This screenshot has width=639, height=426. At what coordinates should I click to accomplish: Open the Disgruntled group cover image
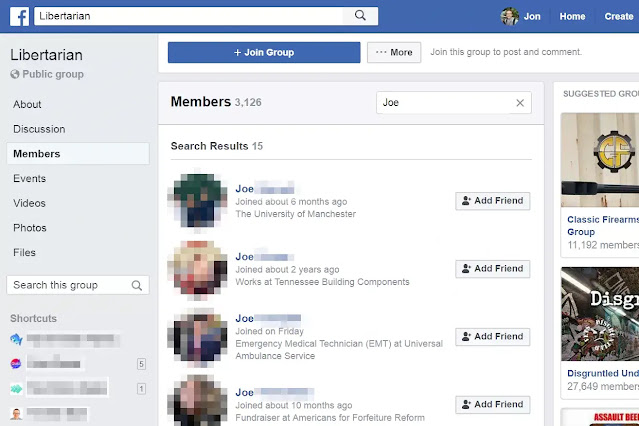pyautogui.click(x=600, y=314)
